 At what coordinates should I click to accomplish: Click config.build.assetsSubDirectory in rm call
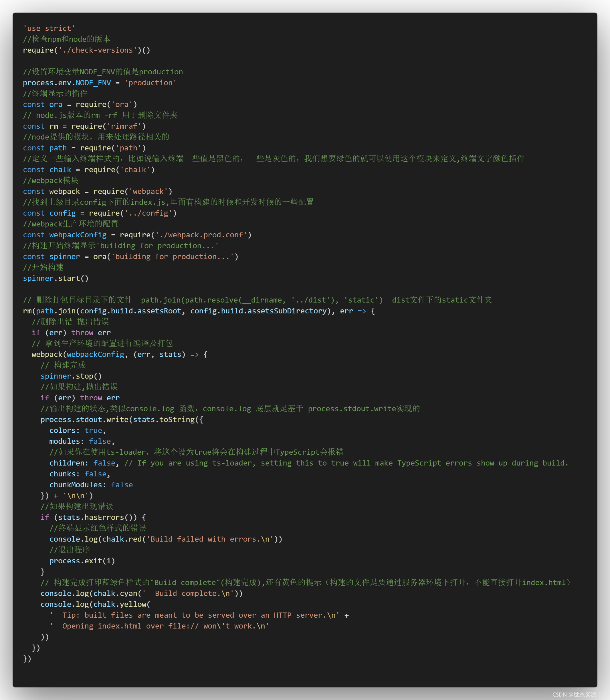pyautogui.click(x=258, y=311)
